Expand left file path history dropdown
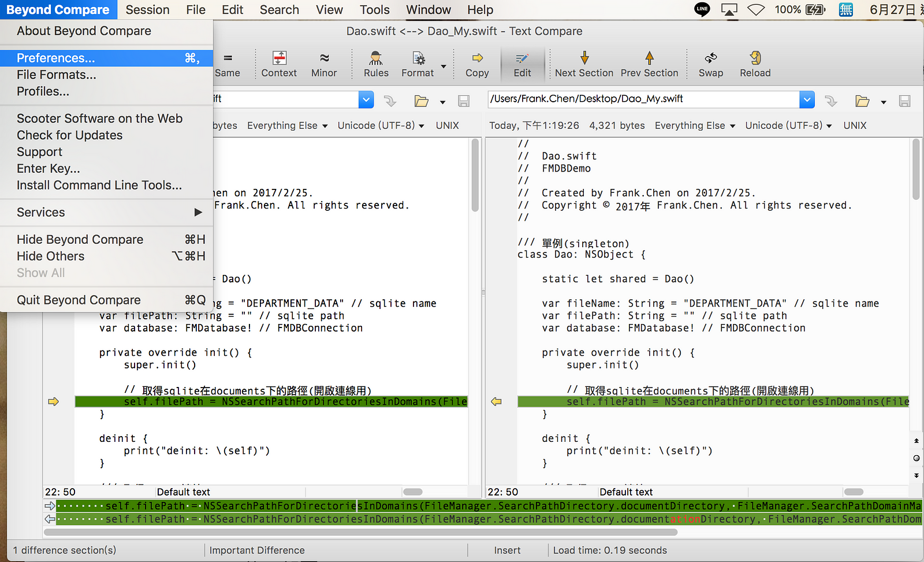This screenshot has width=924, height=562. [366, 99]
